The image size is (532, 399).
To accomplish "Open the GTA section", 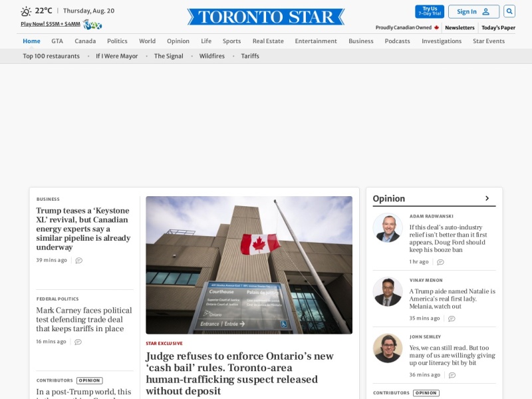I will [57, 41].
